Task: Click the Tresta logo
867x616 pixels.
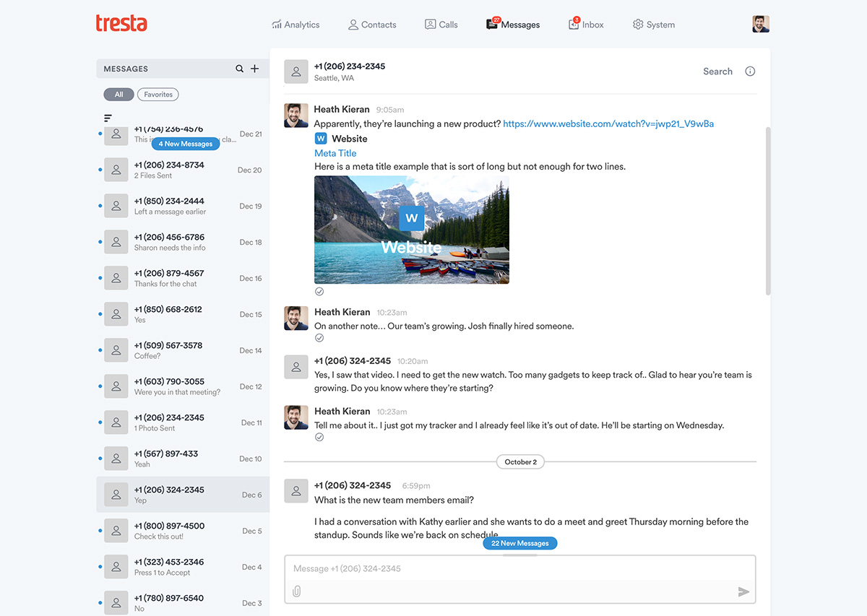Action: click(121, 23)
